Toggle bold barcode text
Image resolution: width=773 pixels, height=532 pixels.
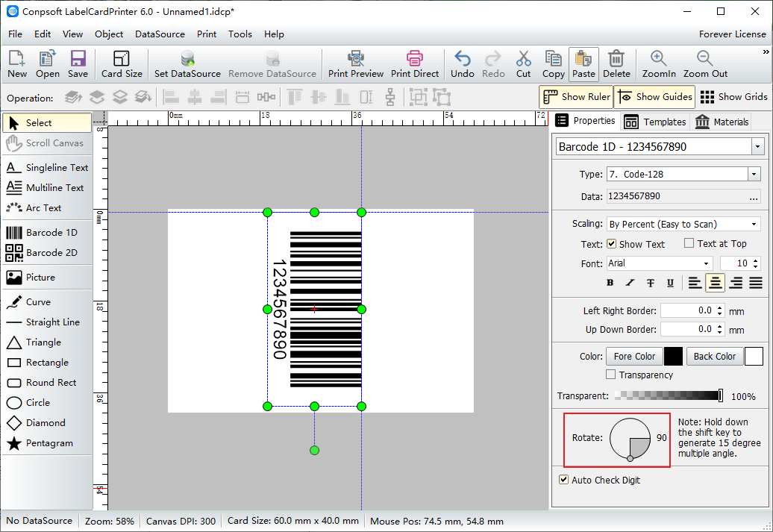(x=610, y=283)
